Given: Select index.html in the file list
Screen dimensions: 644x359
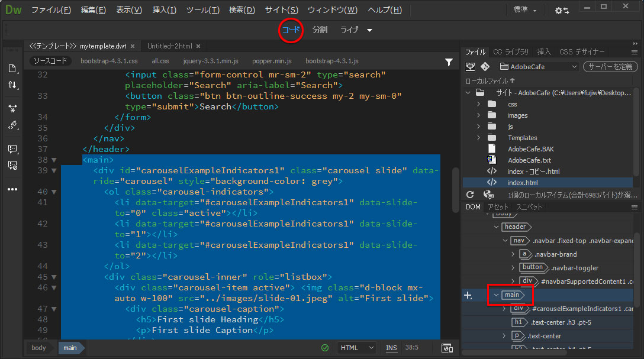Looking at the screenshot, I should [x=523, y=183].
